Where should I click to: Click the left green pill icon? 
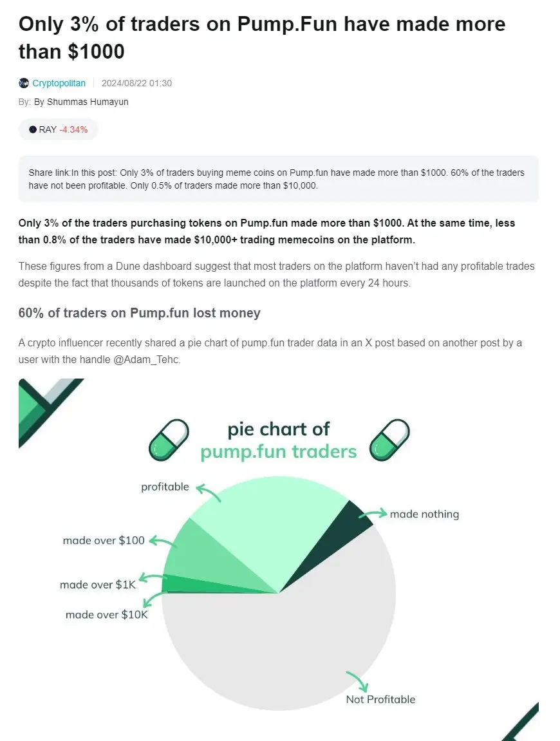tap(169, 440)
